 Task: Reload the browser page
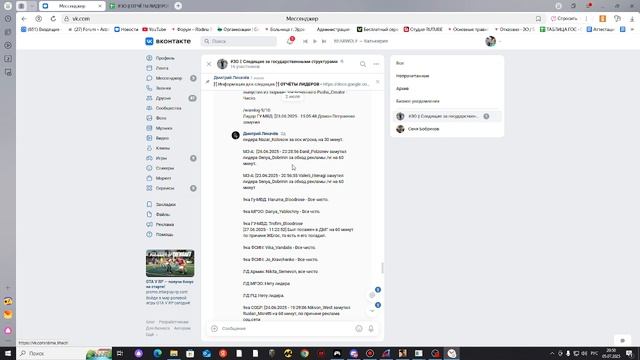[x=53, y=19]
